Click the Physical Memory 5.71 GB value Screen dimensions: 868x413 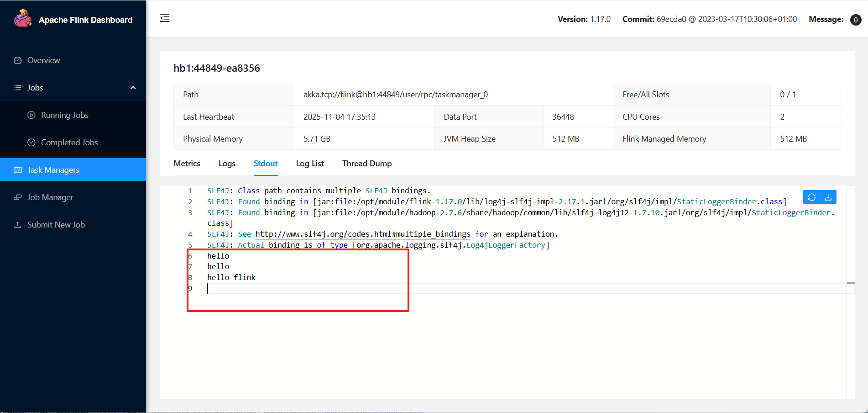(x=317, y=139)
